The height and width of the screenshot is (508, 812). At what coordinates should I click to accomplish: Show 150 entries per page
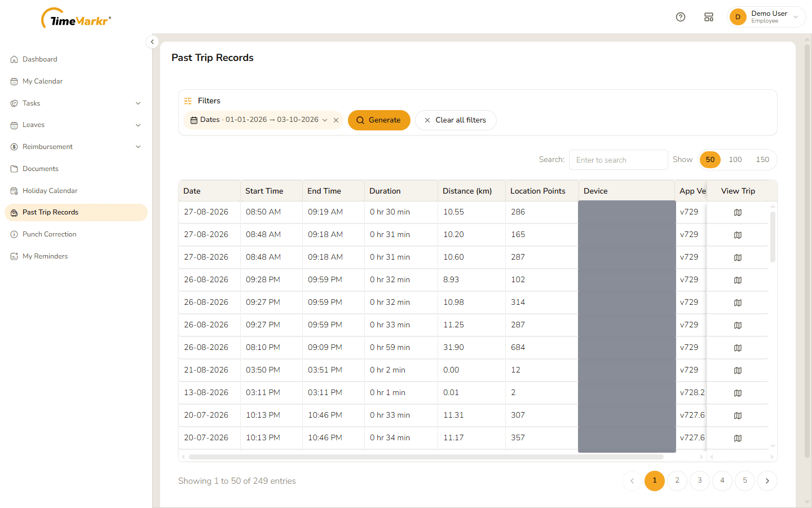[762, 160]
